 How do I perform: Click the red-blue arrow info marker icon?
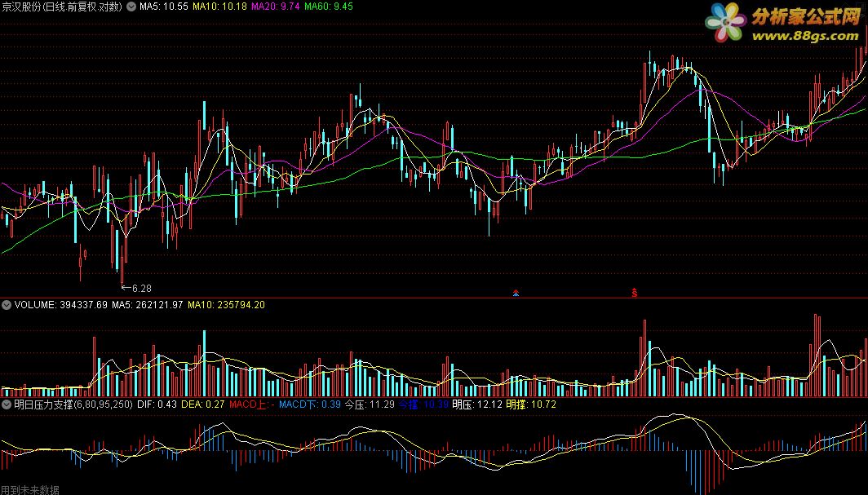(x=516, y=293)
